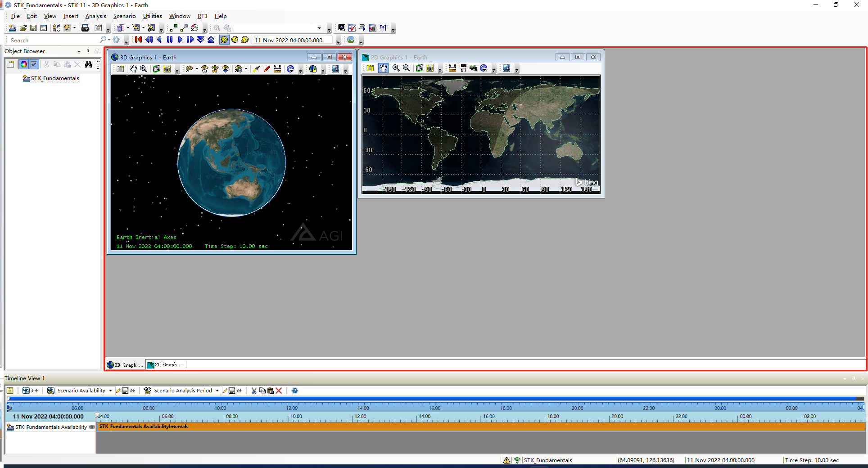Switch to the 2D Graph tab at window bottom

coord(165,364)
